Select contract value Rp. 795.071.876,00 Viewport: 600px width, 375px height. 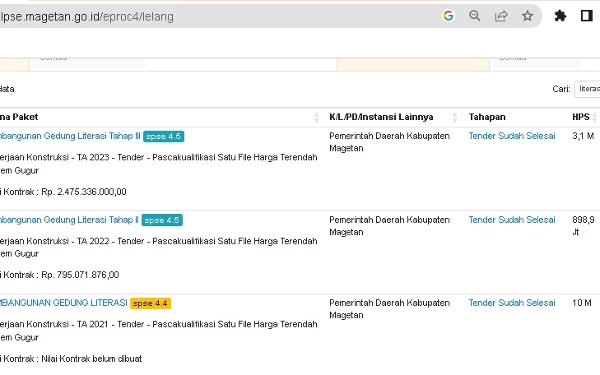tap(80, 275)
